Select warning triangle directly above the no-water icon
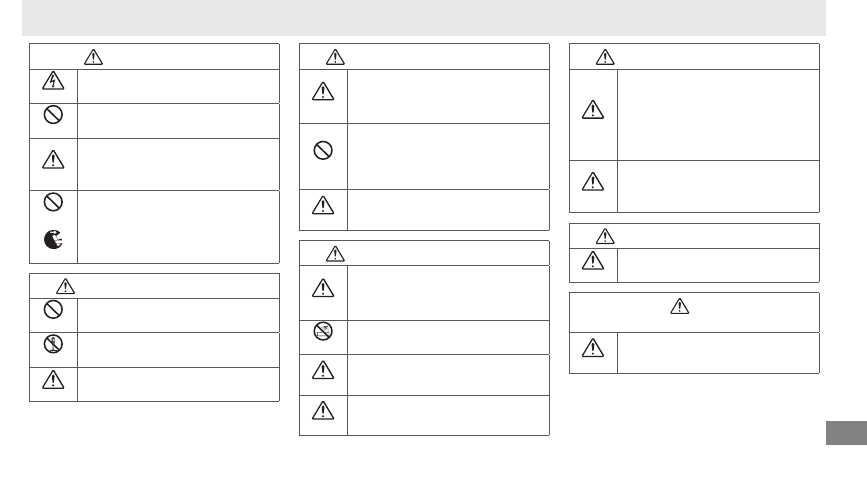 click(323, 288)
